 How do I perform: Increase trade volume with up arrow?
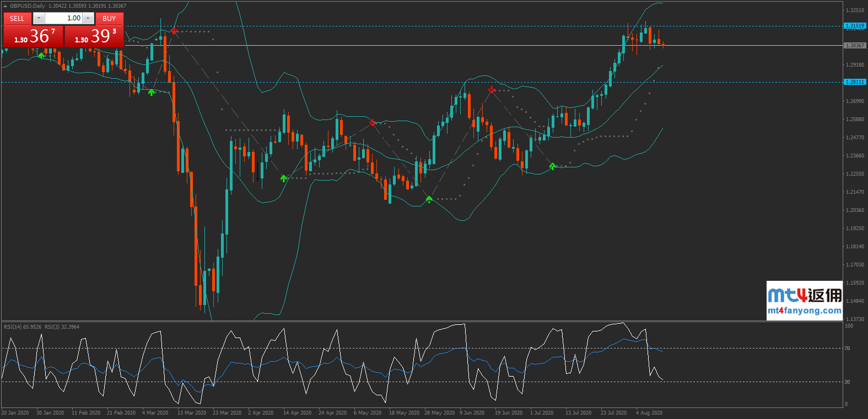tap(88, 18)
